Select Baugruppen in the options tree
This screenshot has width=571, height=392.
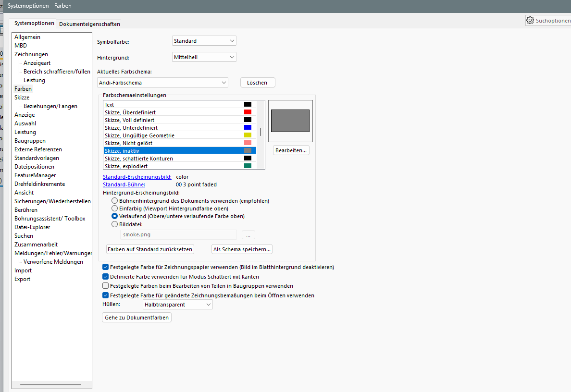point(30,141)
